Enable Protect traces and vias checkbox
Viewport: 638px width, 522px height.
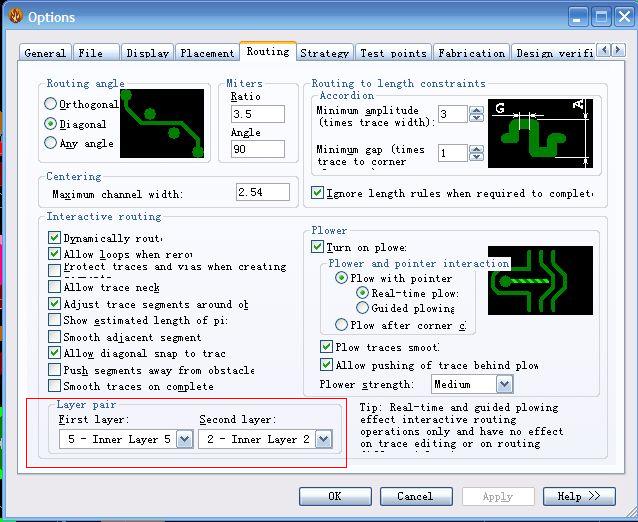pyautogui.click(x=54, y=270)
